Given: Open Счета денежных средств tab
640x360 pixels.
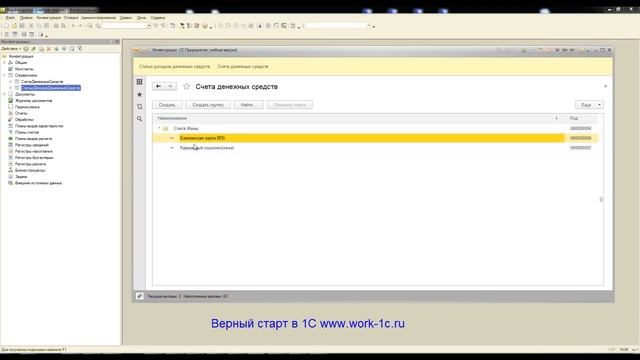Looking at the screenshot, I should [243, 66].
